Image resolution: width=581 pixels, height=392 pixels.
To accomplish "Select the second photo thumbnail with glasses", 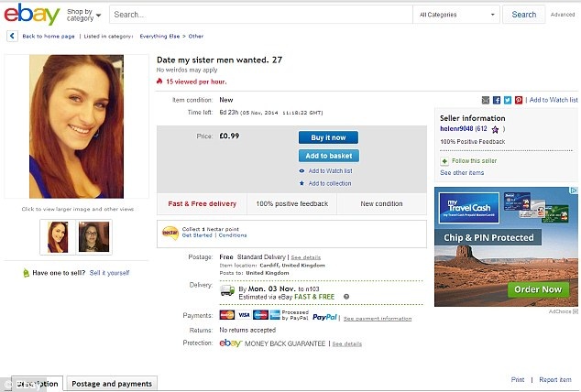I will pyautogui.click(x=93, y=236).
